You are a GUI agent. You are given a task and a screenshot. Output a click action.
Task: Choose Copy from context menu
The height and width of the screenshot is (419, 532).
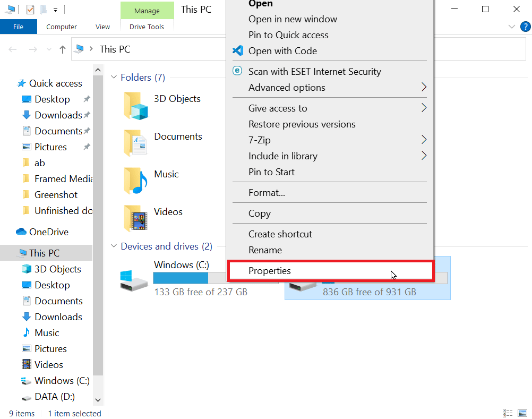point(260,213)
